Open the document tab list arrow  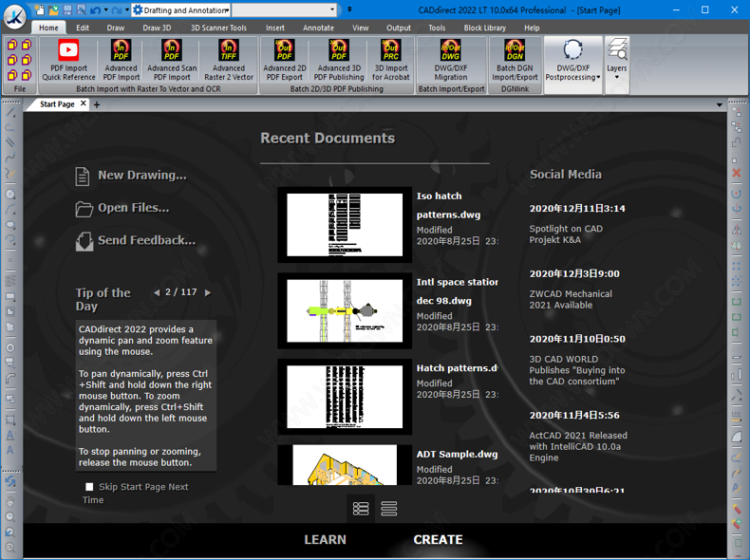pos(719,104)
